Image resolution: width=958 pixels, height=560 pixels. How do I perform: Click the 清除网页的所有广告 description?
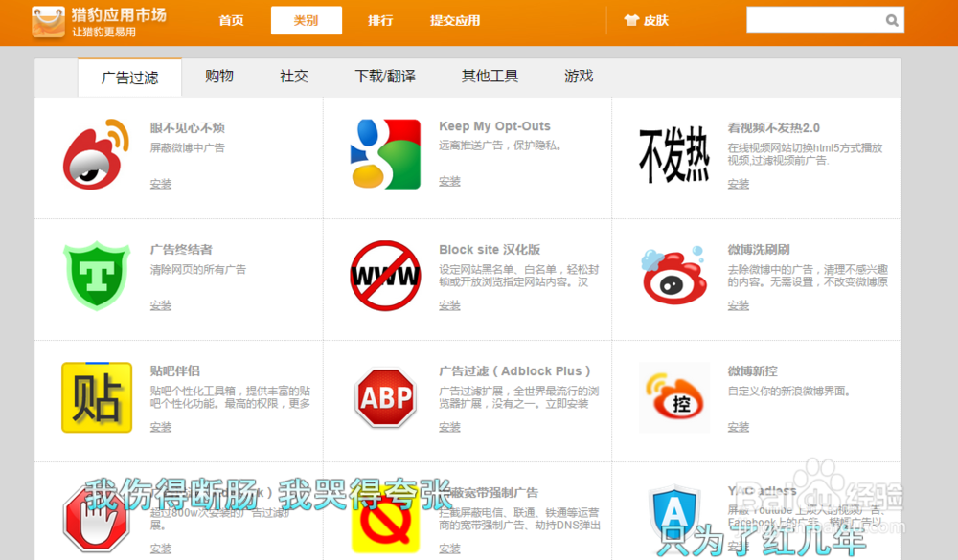pyautogui.click(x=198, y=269)
